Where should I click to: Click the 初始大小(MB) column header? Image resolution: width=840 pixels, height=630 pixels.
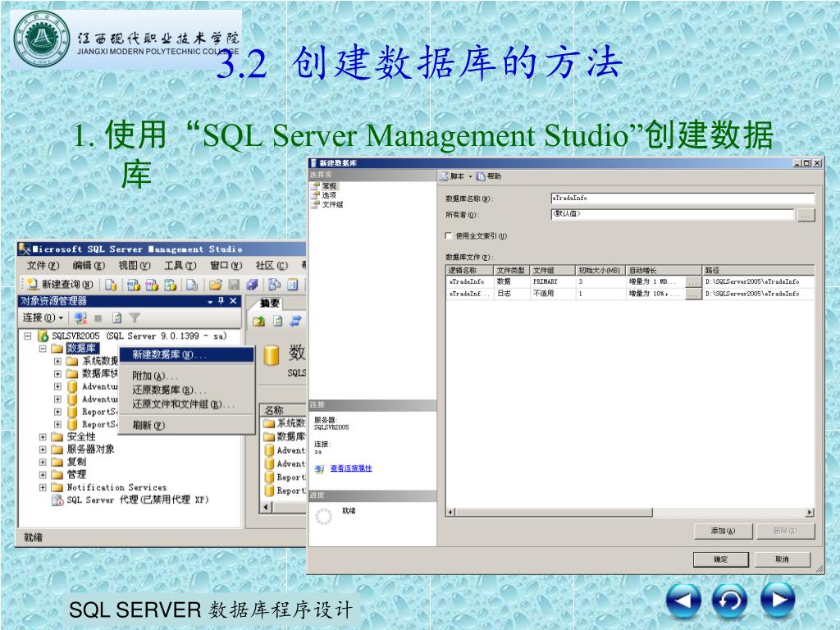600,271
